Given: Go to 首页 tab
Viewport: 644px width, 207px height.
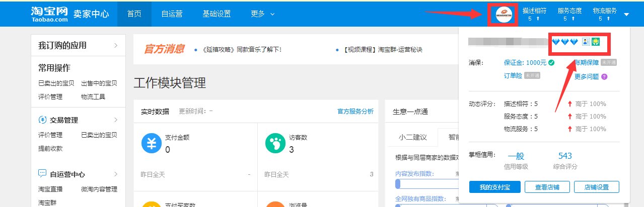Looking at the screenshot, I should tap(134, 14).
